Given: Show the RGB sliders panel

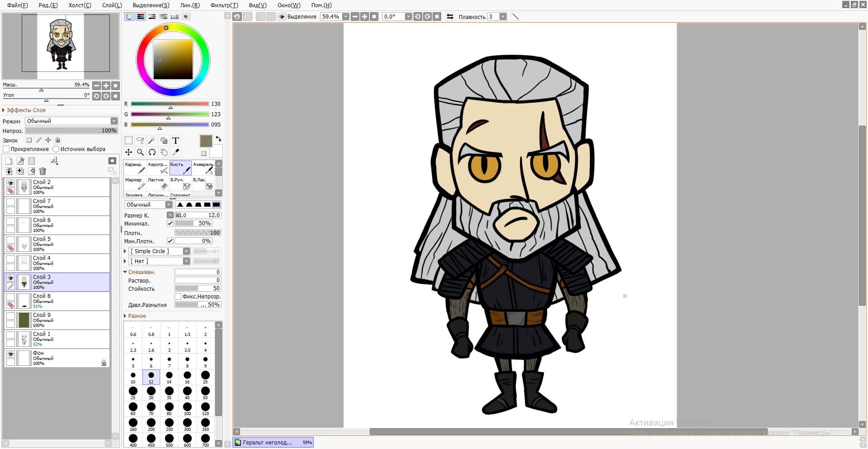Looking at the screenshot, I should click(141, 16).
